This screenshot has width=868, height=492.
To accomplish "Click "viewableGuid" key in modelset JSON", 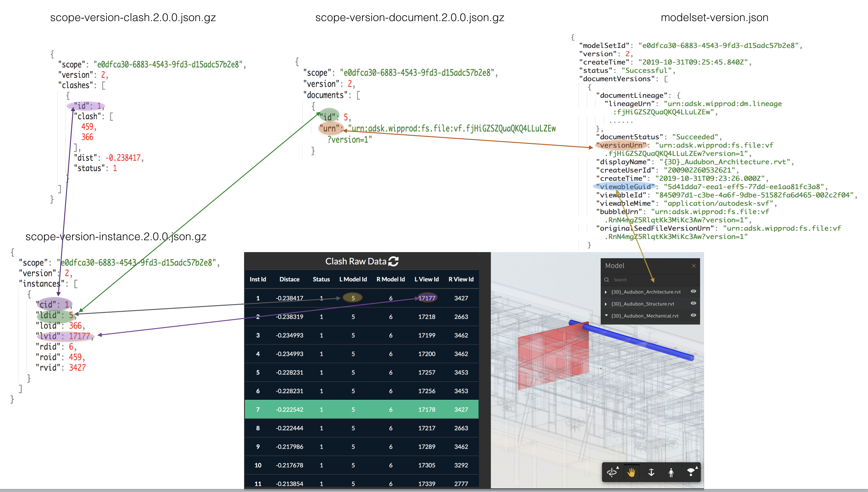I will click(x=625, y=186).
